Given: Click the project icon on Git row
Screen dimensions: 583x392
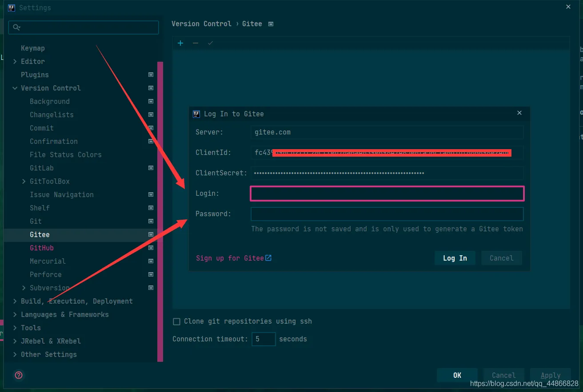Looking at the screenshot, I should coord(151,221).
